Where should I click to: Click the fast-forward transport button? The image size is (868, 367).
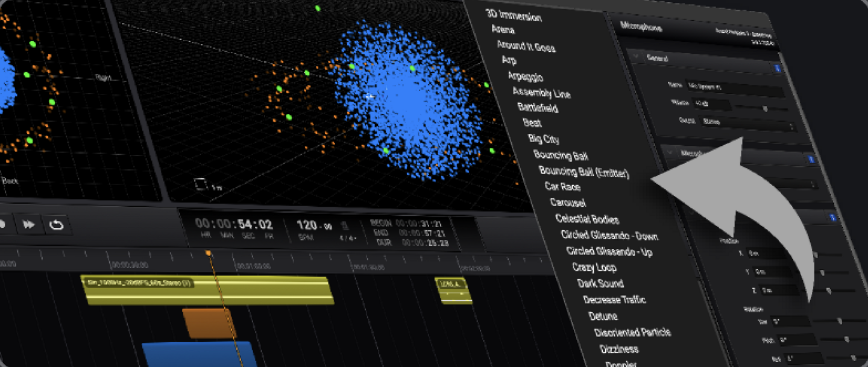28,224
